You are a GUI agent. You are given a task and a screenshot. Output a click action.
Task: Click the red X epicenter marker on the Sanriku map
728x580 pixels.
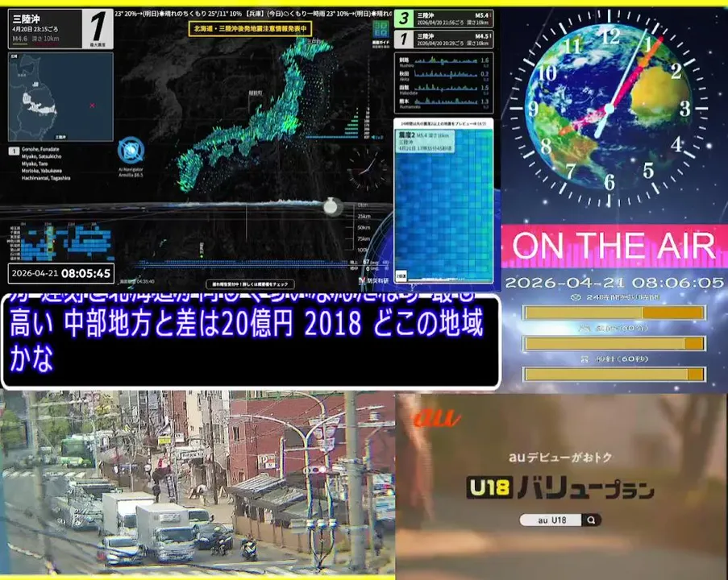93,106
